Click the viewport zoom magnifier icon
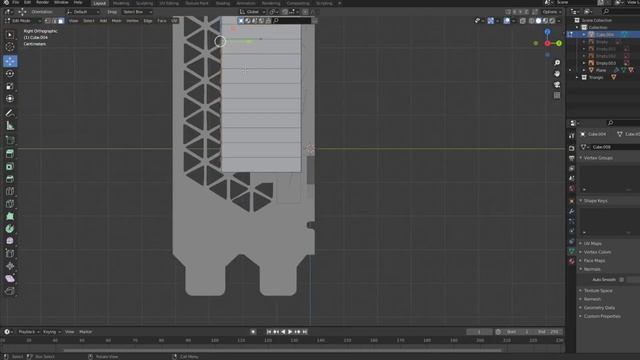Screen dimensions: 640x360 pos(557,63)
